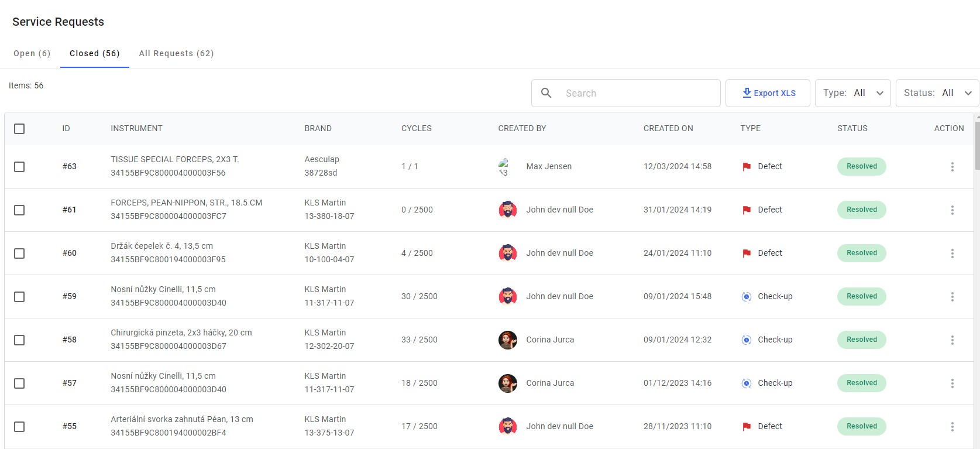Click the Resolved badge on request #60
The height and width of the screenshot is (449, 980).
click(861, 253)
